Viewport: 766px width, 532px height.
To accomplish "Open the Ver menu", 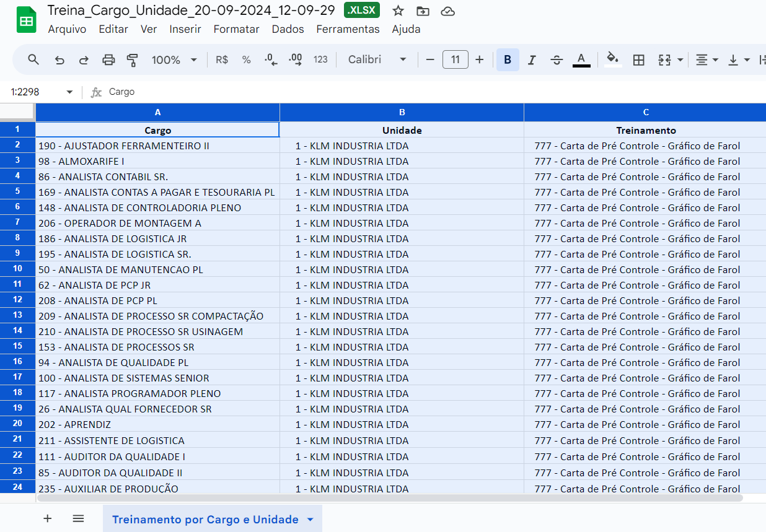I will pyautogui.click(x=149, y=29).
